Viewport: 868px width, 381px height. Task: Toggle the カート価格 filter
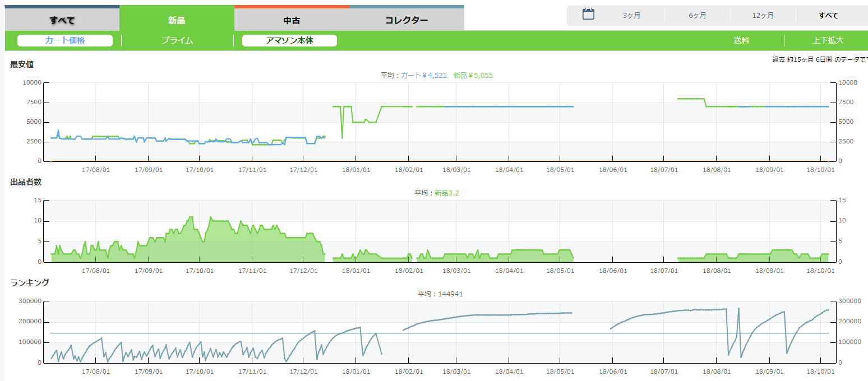[65, 40]
